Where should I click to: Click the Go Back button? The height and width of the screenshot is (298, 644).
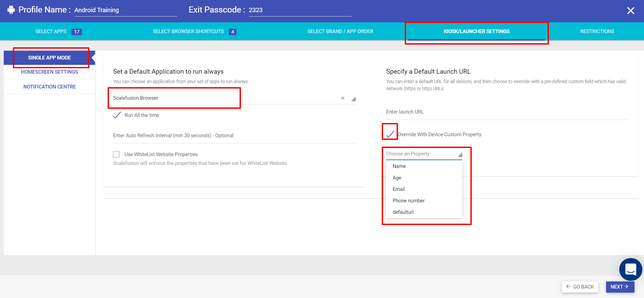[580, 287]
